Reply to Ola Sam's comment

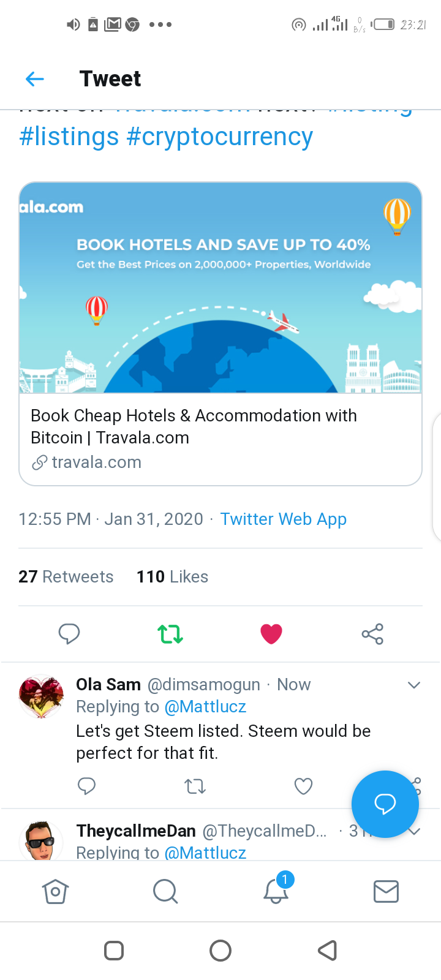click(x=87, y=786)
